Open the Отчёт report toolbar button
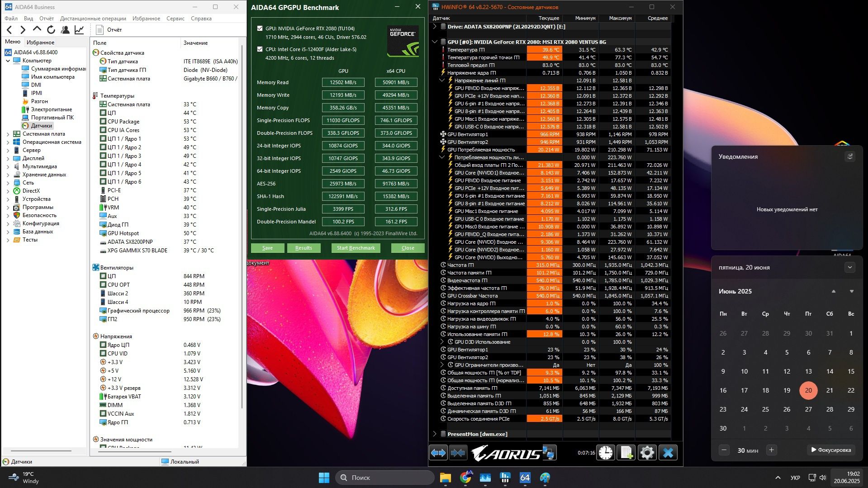Viewport: 868px width, 488px height. tap(109, 30)
